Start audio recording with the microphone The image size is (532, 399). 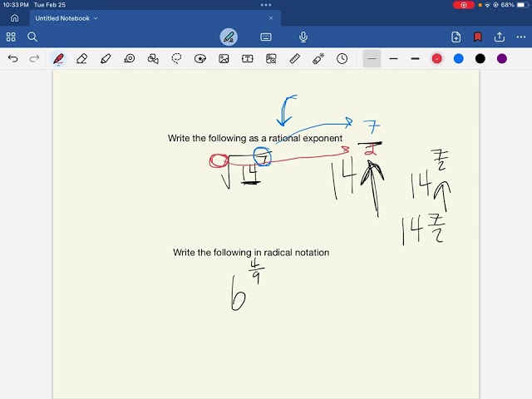303,37
